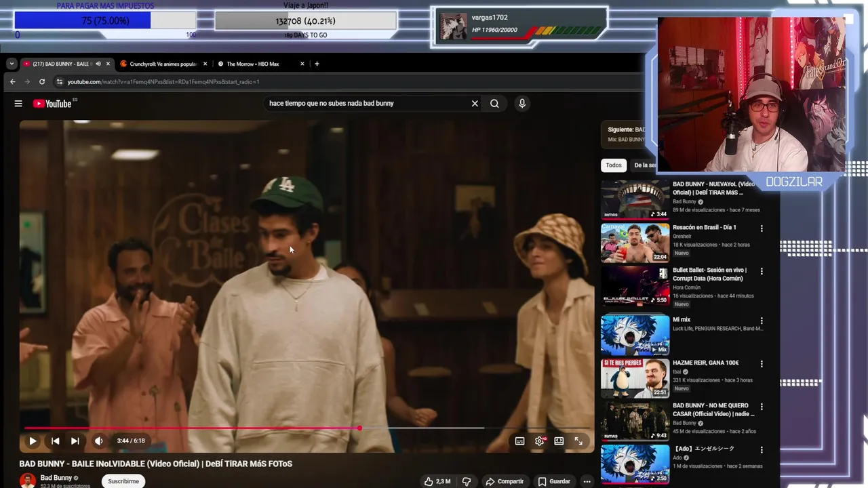This screenshot has height=488, width=868.
Task: Open browser tab search dropdown
Action: click(12, 64)
